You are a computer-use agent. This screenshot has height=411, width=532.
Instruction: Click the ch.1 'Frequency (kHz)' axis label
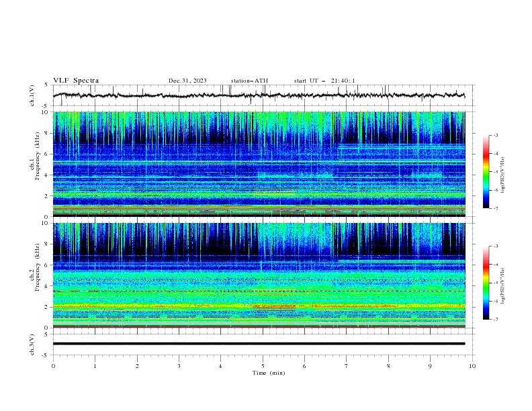pos(37,156)
